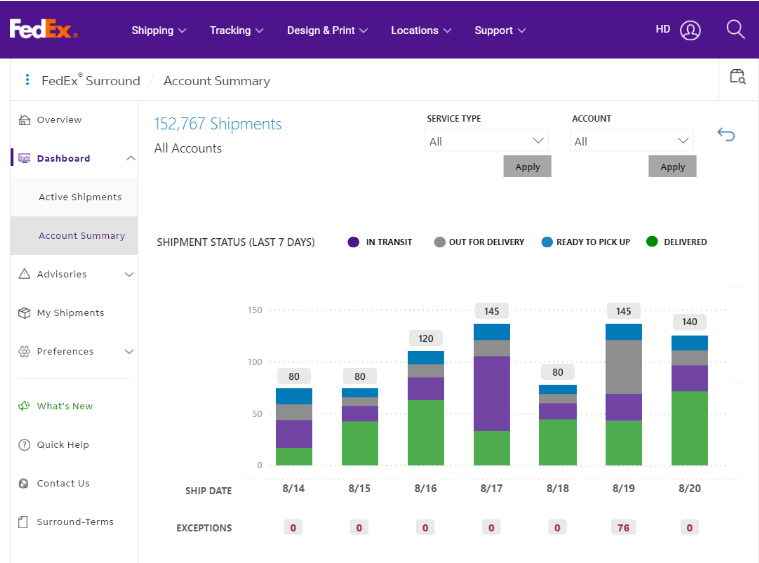The width and height of the screenshot is (759, 563).
Task: Click the 152,767 Shipments heading
Action: tap(217, 124)
